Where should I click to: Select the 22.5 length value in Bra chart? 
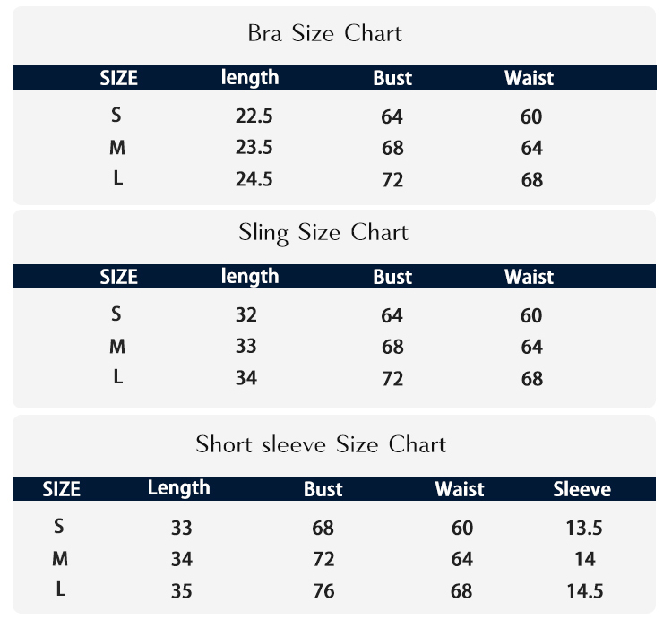[x=254, y=116]
